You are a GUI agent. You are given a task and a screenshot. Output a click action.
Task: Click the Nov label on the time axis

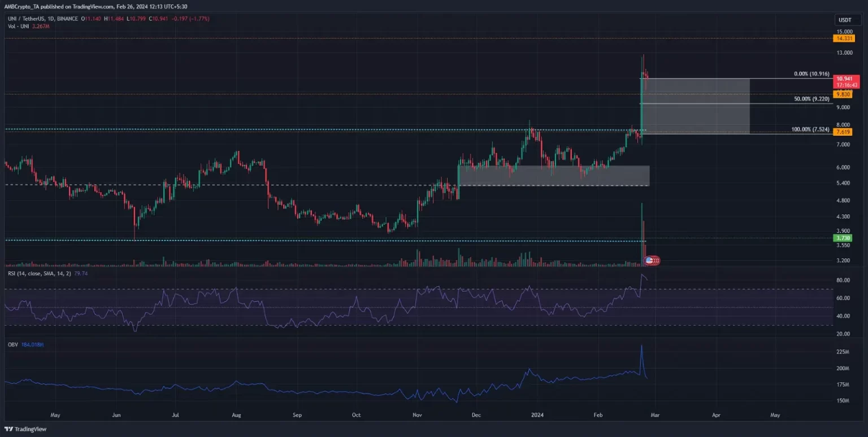[418, 415]
